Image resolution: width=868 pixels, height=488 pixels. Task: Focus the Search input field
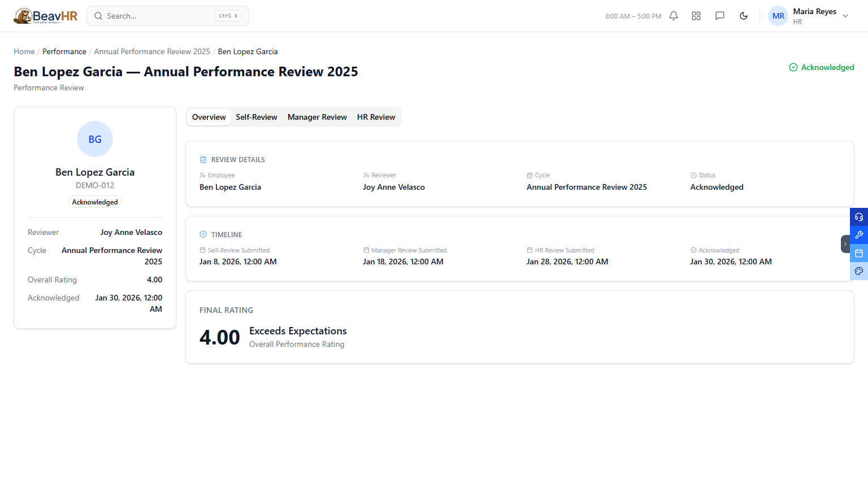168,16
